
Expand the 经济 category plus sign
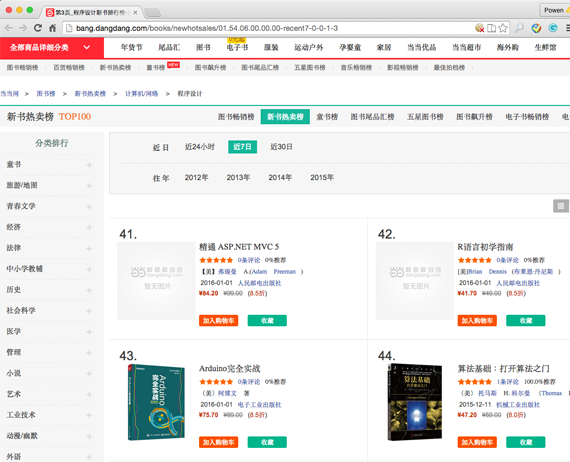[89, 228]
